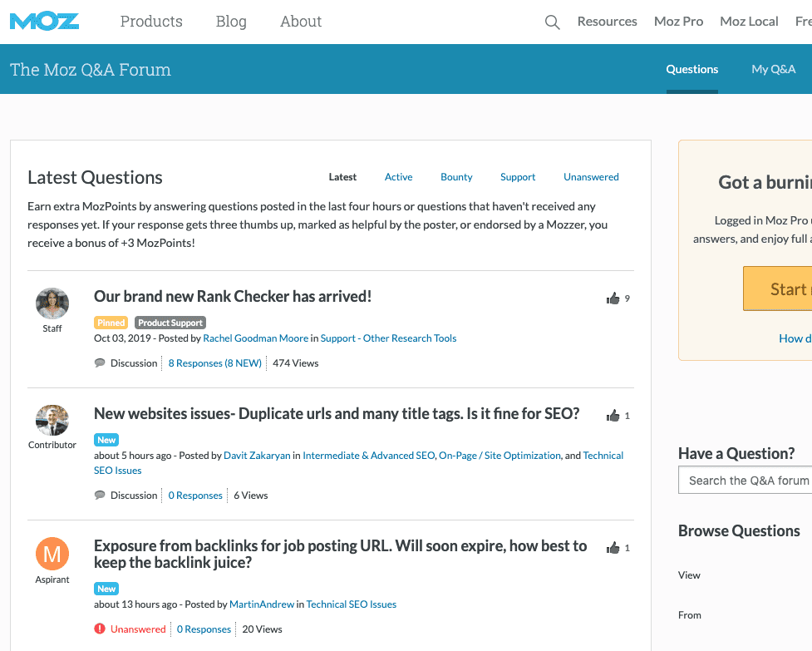Click the New badge on job posting question
812x651 pixels.
point(106,589)
